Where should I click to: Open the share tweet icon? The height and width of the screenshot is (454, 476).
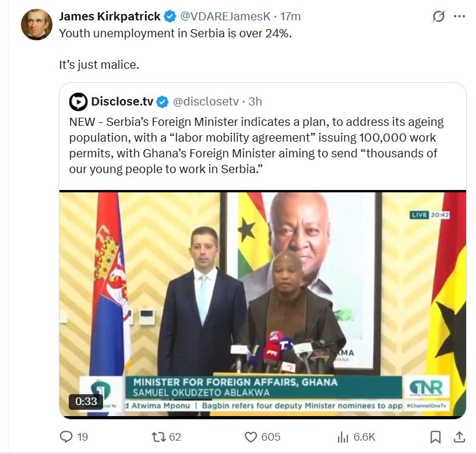[459, 437]
